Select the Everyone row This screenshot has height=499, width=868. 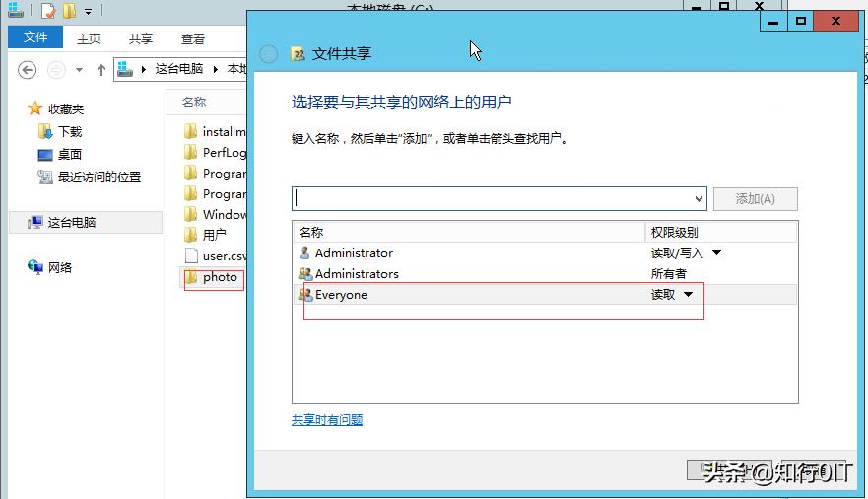click(x=545, y=295)
